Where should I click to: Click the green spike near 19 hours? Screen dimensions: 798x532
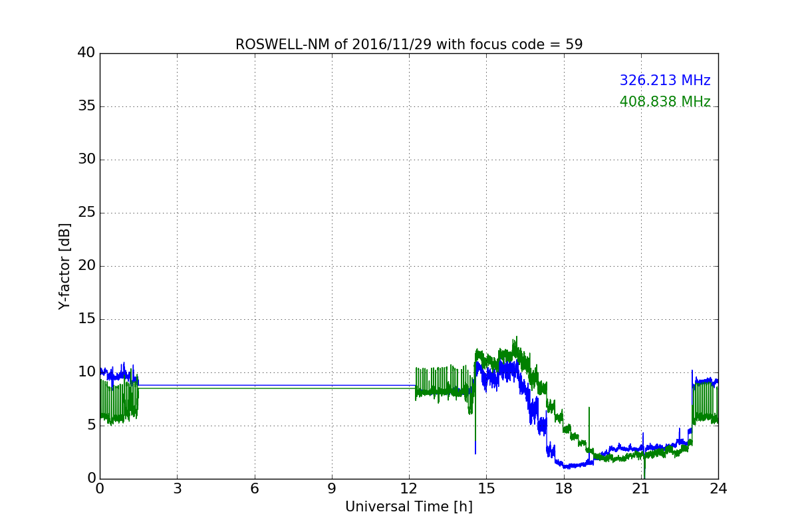[589, 429]
